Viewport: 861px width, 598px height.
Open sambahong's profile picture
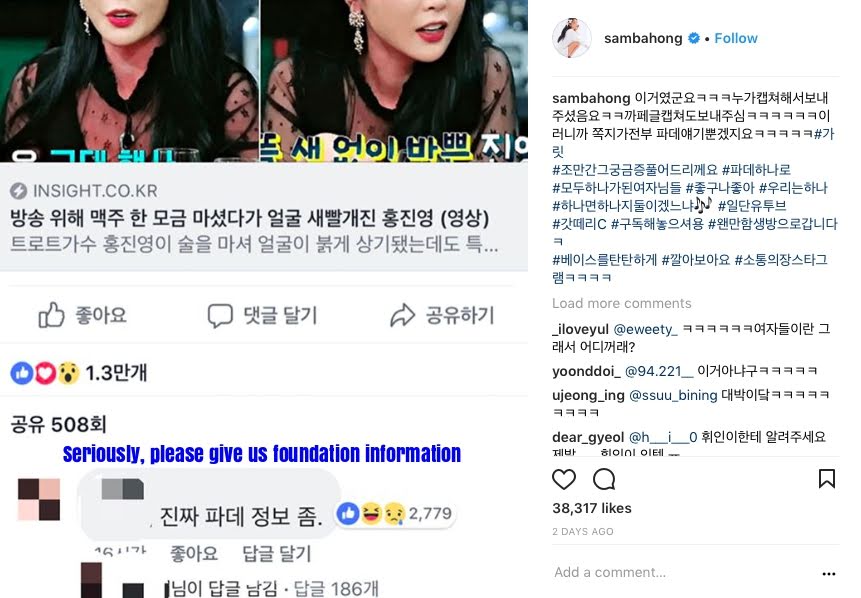(x=572, y=38)
